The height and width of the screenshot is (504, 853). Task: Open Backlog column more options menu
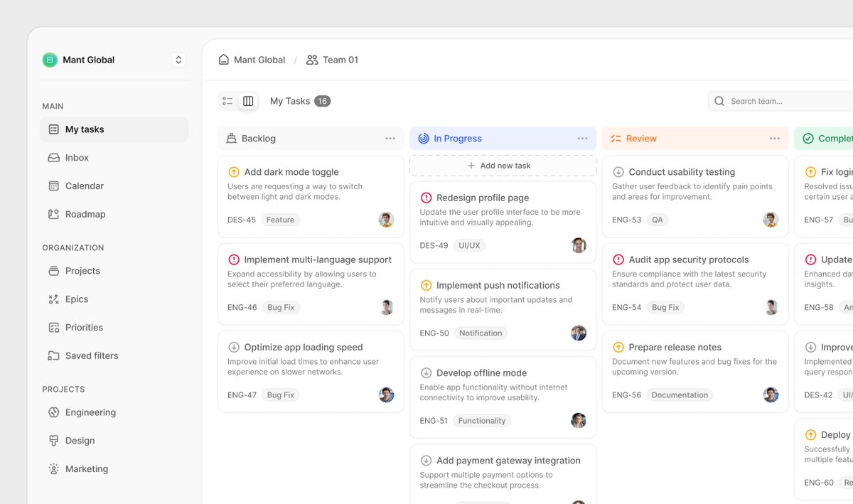coord(390,139)
